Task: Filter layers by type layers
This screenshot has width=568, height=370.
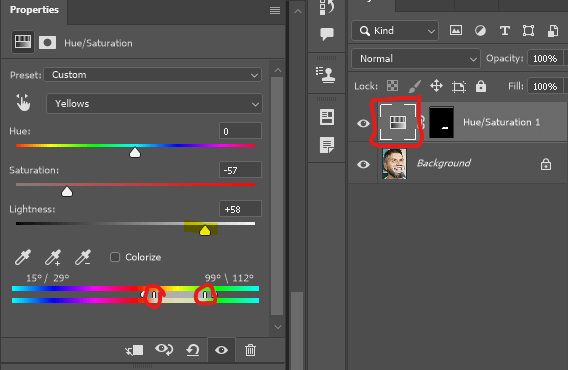Action: click(x=505, y=31)
